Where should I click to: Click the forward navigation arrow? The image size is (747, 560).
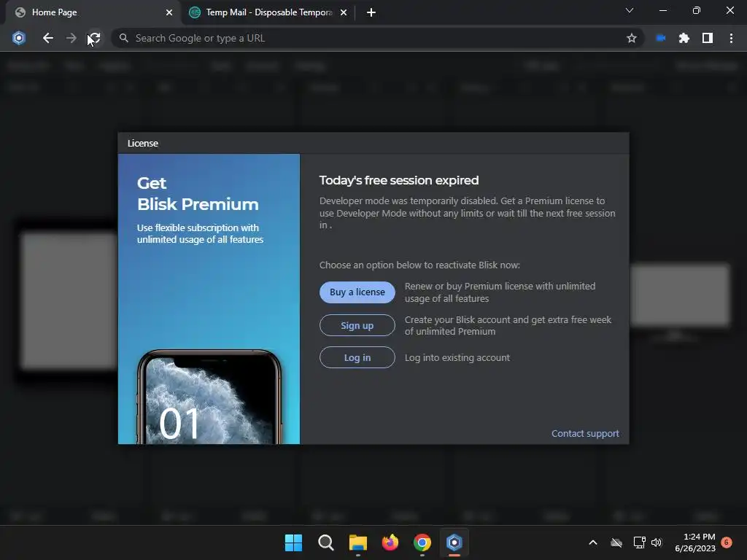tap(71, 38)
